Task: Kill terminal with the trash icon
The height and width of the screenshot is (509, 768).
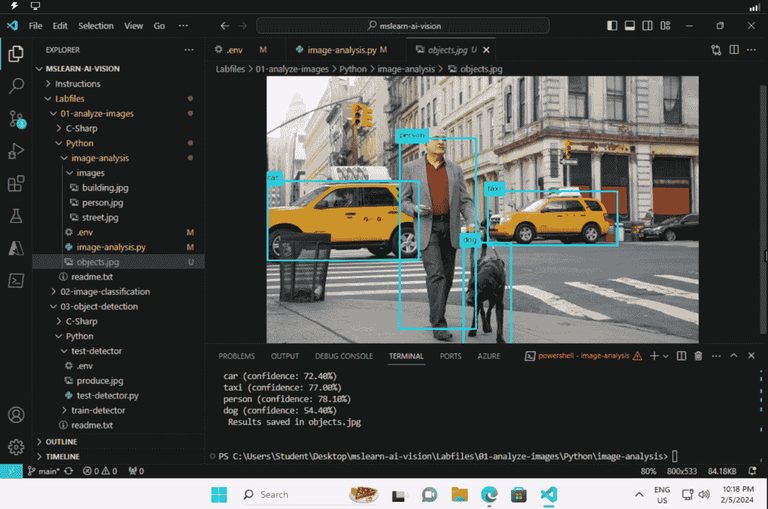Action: click(x=698, y=355)
